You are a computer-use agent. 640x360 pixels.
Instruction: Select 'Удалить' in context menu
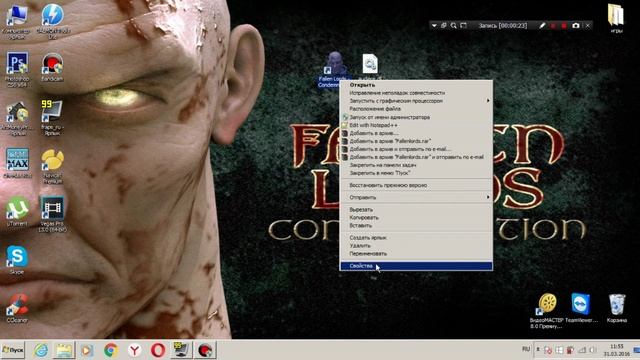click(x=416, y=246)
